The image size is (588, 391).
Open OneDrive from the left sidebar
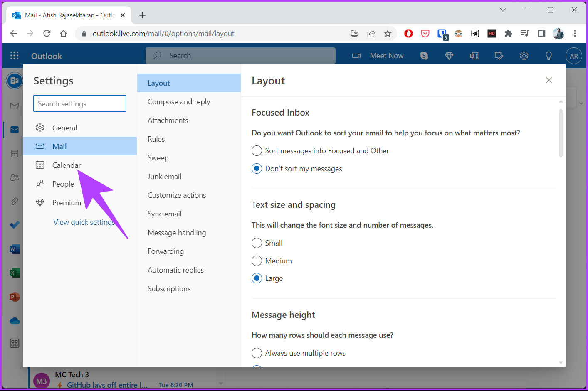pos(15,321)
